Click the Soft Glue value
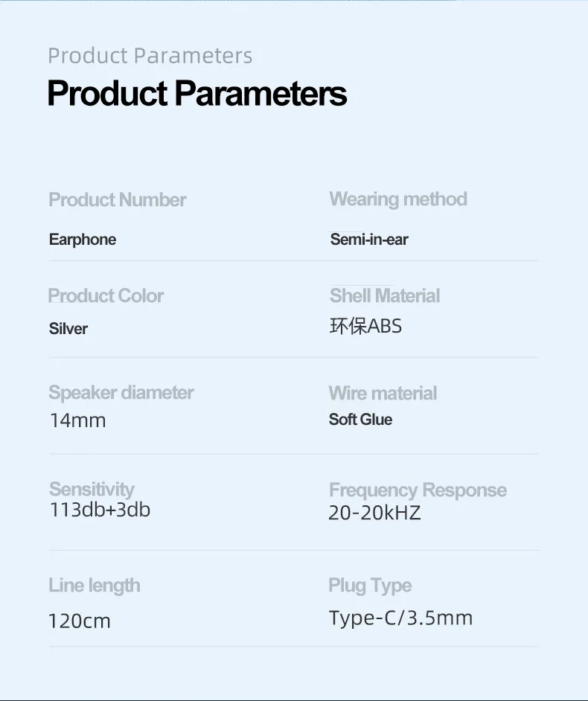 [360, 420]
